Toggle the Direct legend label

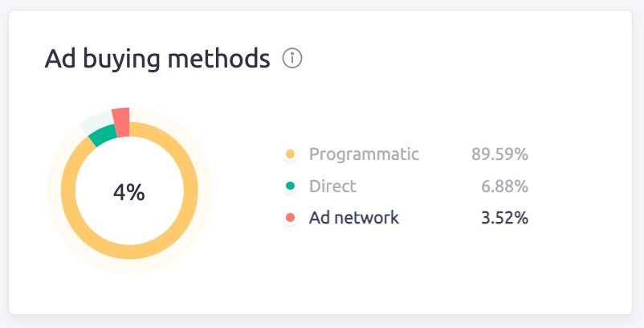point(332,187)
